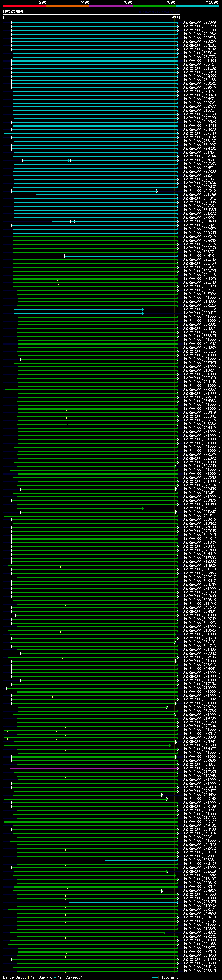Select label UniRef100_A8MS37
The height and width of the screenshot is (980, 222).
point(199,160)
